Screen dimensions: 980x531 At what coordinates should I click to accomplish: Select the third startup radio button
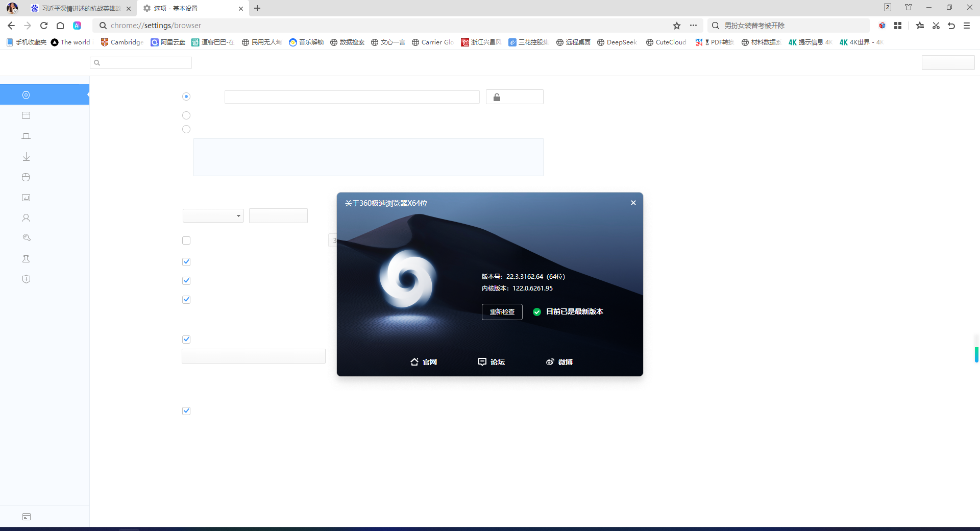[186, 129]
